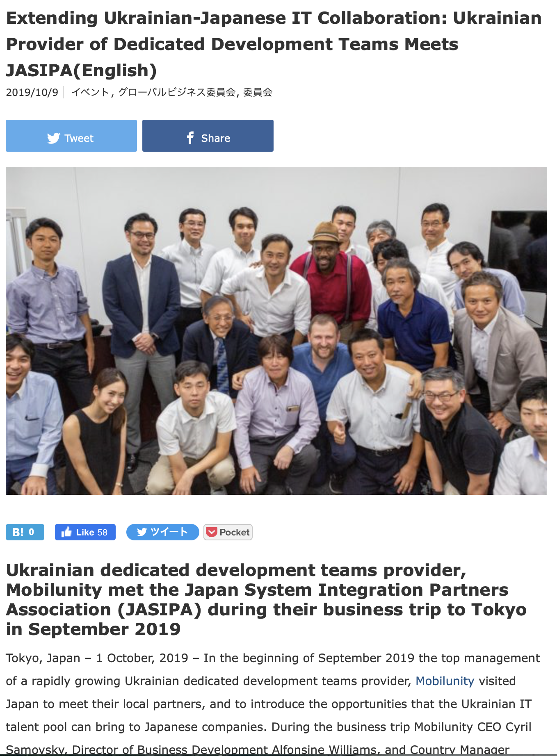Open the イベント category link
This screenshot has width=557, height=756.
coord(90,92)
